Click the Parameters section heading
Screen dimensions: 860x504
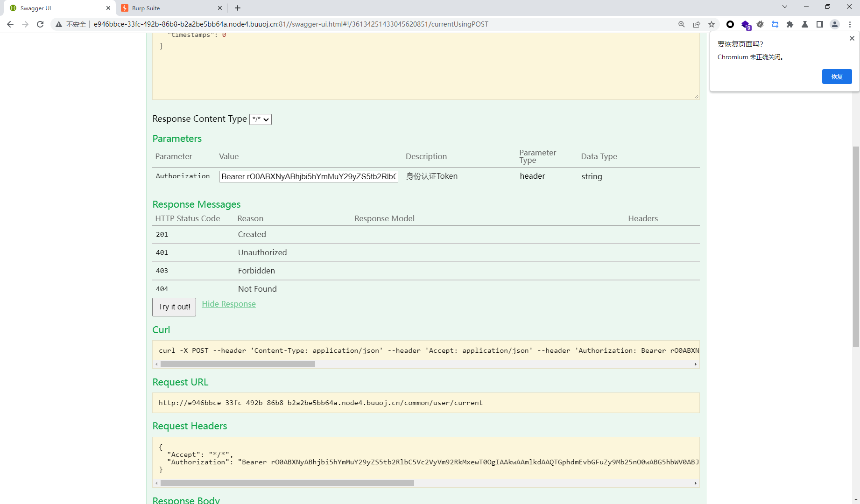coord(177,139)
